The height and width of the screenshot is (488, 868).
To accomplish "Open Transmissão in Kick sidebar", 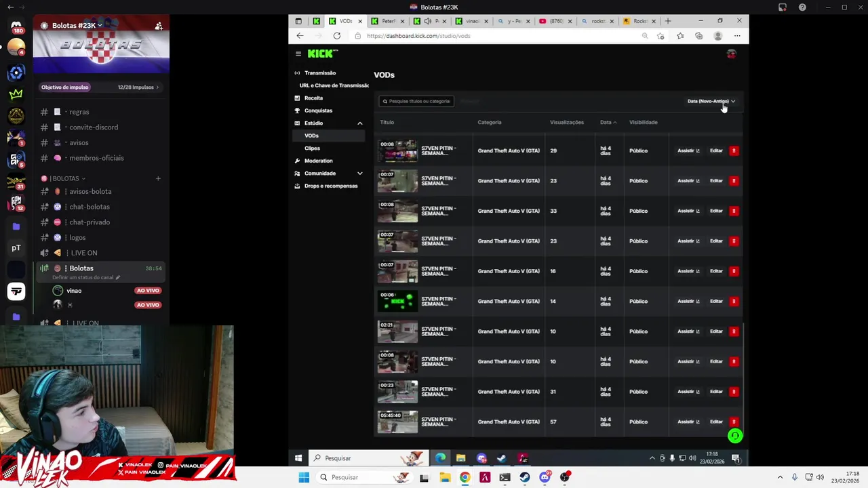I will pos(320,73).
